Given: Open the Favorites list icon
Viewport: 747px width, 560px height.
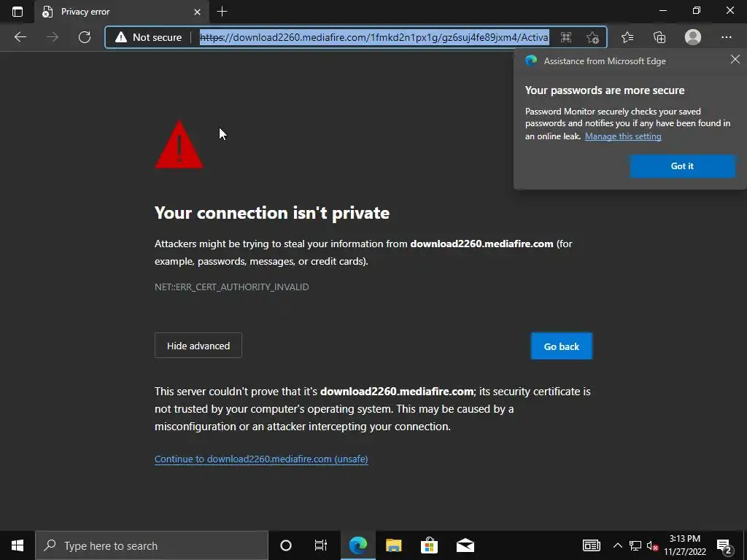Looking at the screenshot, I should [x=627, y=37].
